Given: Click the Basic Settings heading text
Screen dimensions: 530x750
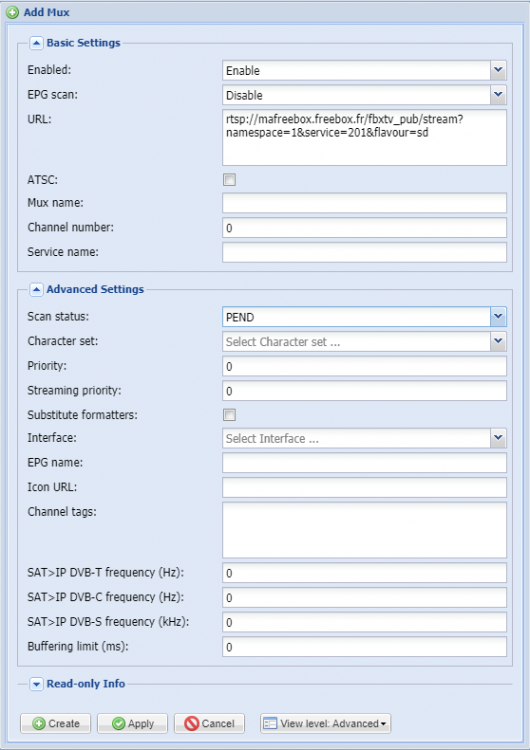Looking at the screenshot, I should tap(83, 43).
